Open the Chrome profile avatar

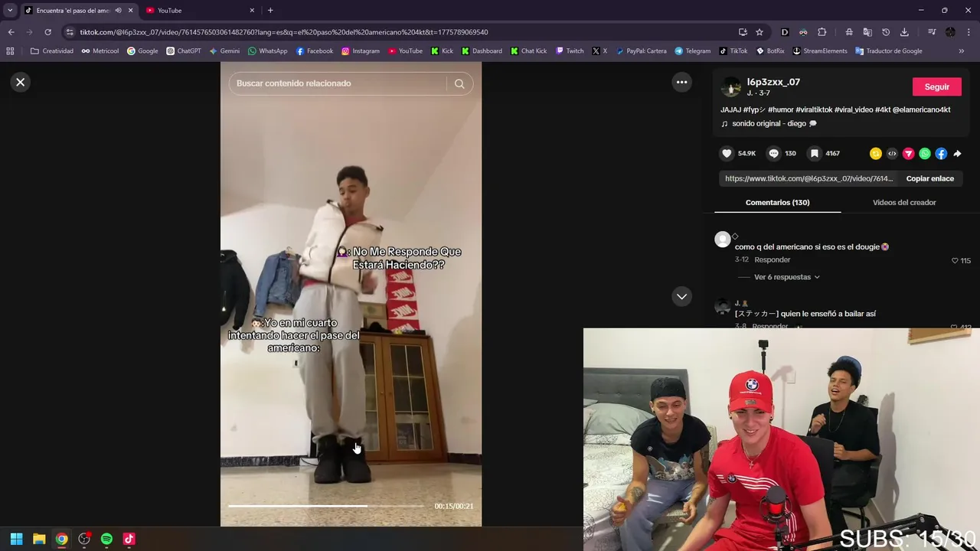[x=950, y=32]
